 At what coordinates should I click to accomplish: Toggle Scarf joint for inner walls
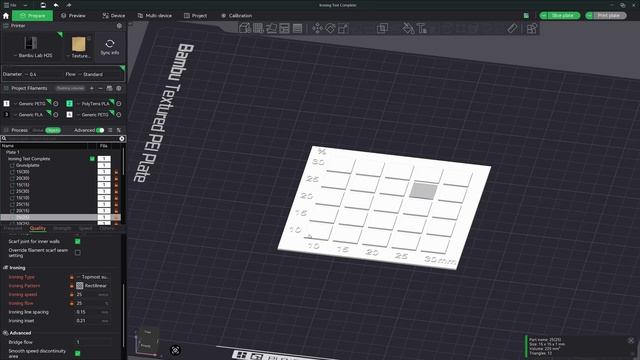tap(78, 241)
